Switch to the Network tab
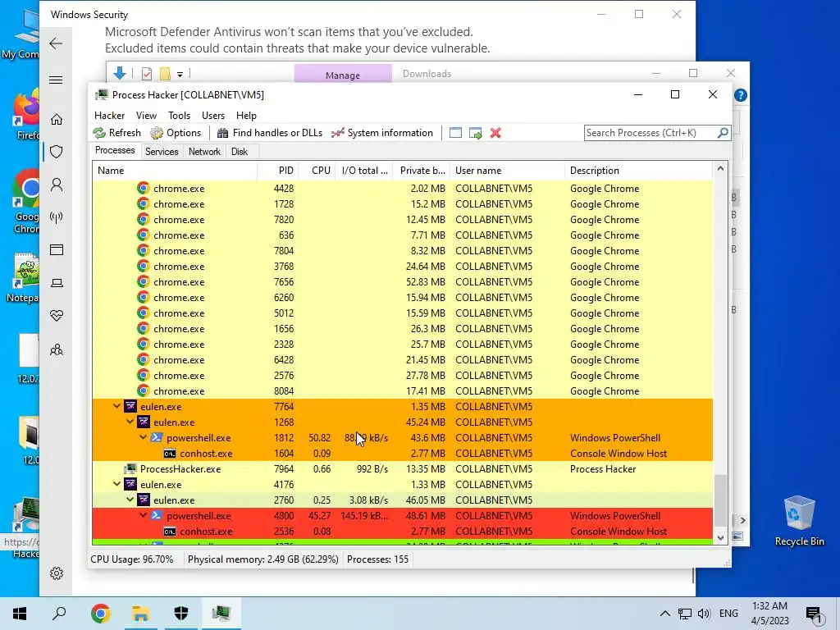This screenshot has width=840, height=630. 204,152
